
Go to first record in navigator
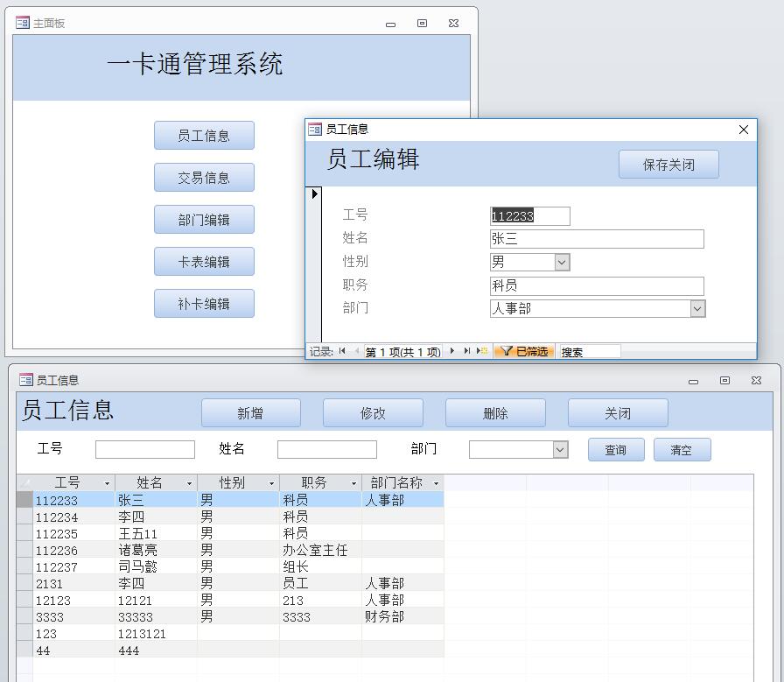(x=342, y=351)
